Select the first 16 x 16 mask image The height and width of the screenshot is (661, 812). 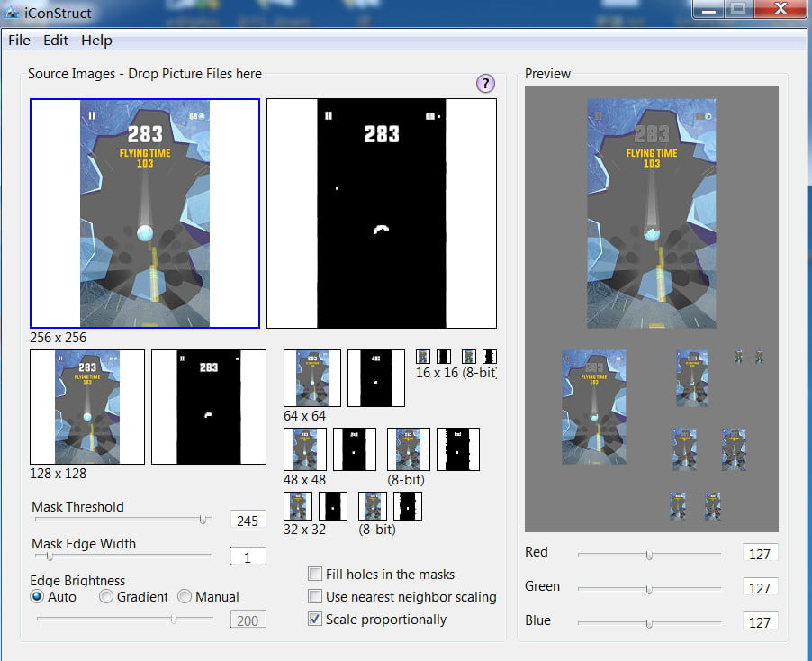point(443,357)
